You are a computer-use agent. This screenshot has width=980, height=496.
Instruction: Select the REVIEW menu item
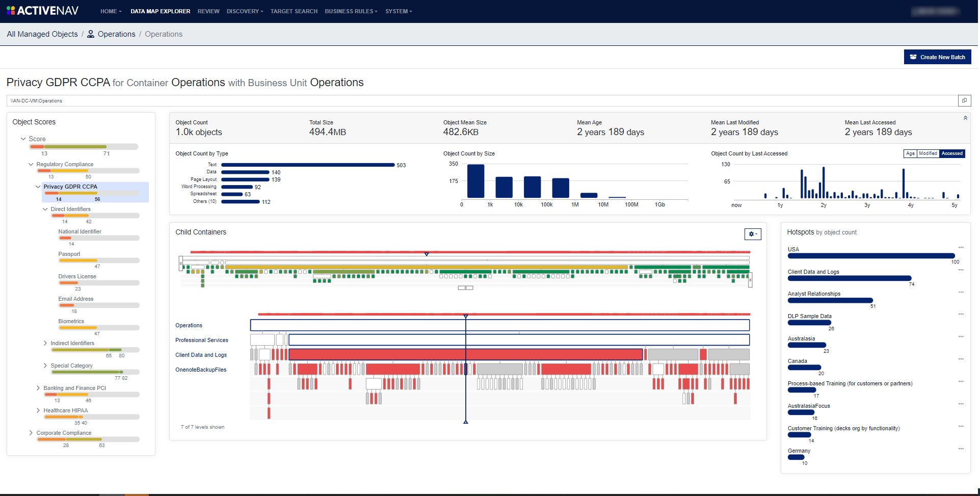point(208,11)
